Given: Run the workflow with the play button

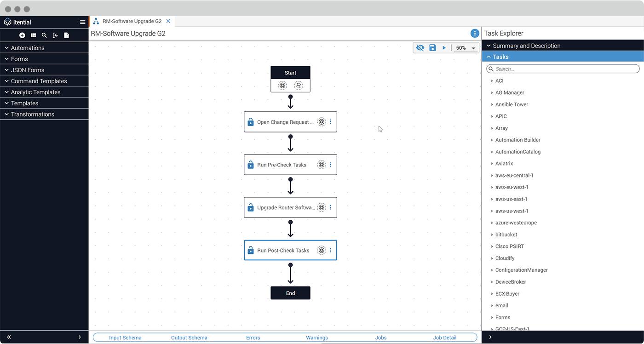Looking at the screenshot, I should tap(443, 47).
